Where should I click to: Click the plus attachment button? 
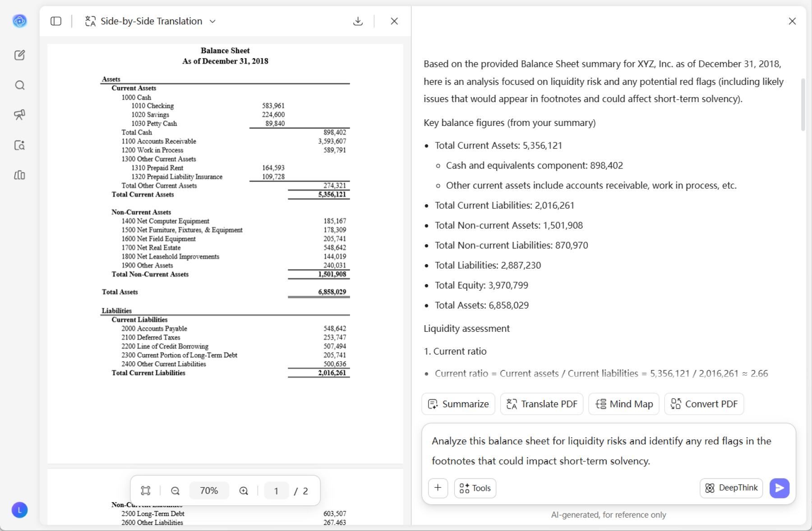[438, 488]
